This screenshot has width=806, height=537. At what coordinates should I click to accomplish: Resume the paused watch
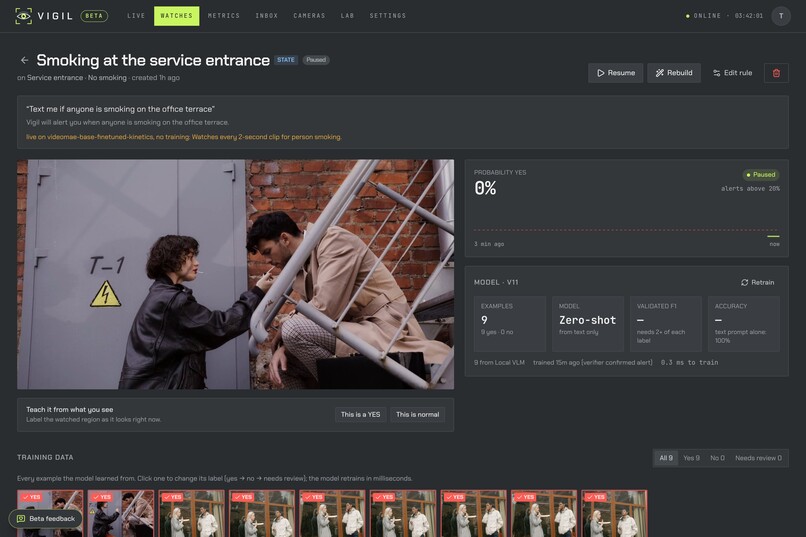tap(615, 73)
